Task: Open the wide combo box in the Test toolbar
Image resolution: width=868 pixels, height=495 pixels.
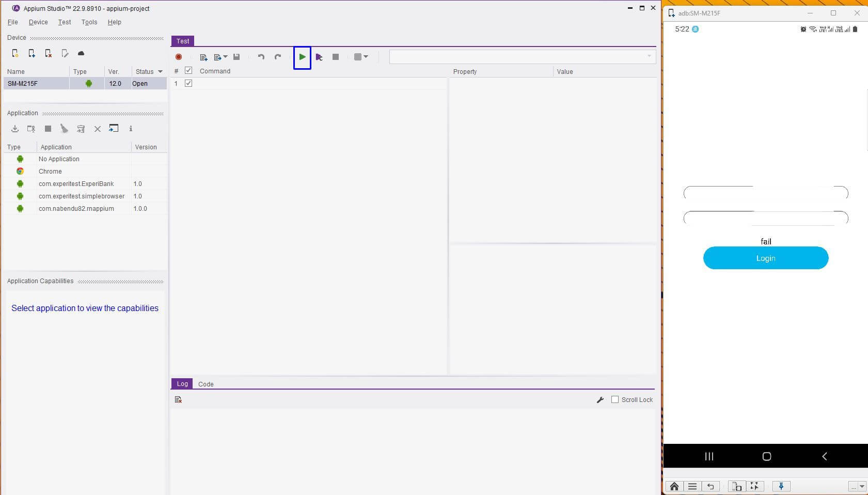Action: [x=522, y=56]
